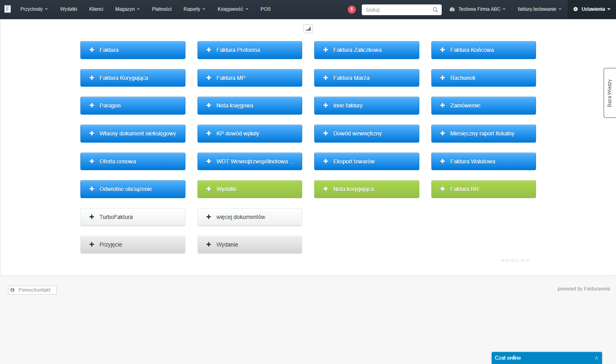Viewport: 616px width, 364px height.
Task: Open the Testowa Firma ABC company dropdown
Action: click(478, 9)
